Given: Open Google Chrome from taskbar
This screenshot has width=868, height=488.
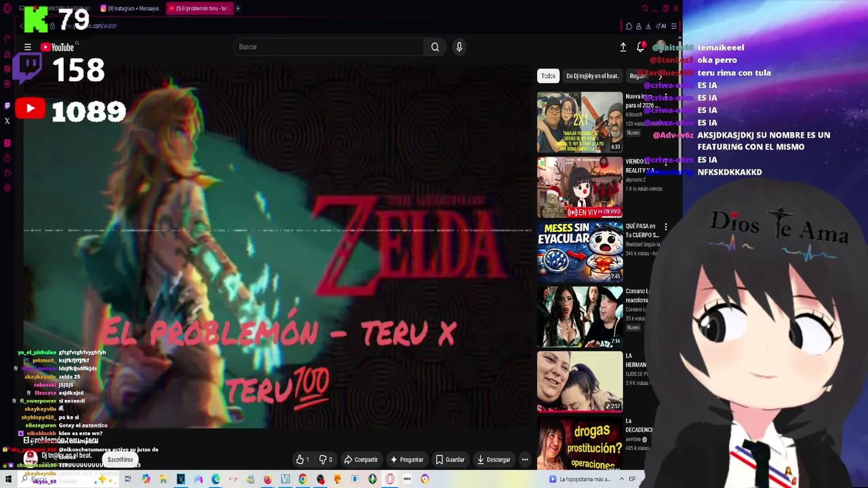Looking at the screenshot, I should (x=302, y=479).
